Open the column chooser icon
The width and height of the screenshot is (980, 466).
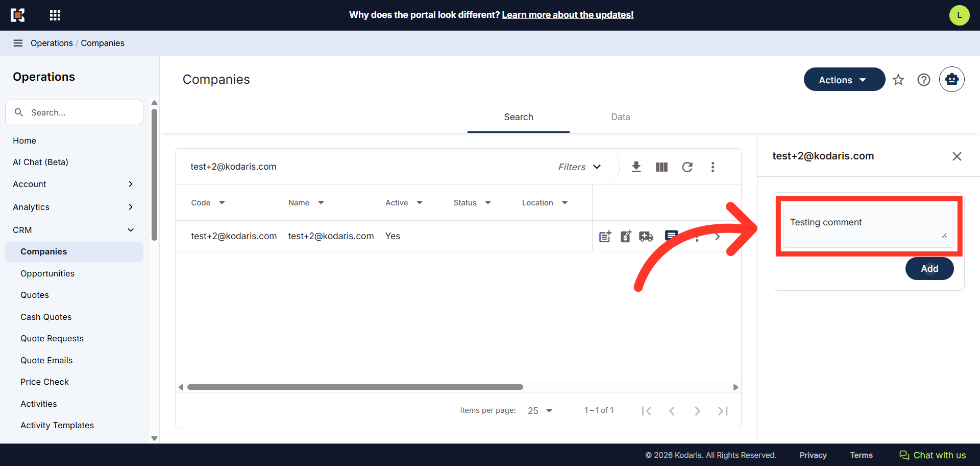[x=661, y=167]
